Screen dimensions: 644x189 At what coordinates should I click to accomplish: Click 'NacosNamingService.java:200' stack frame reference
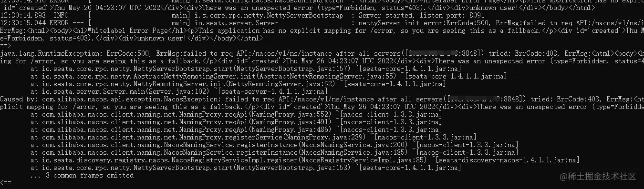(353, 145)
